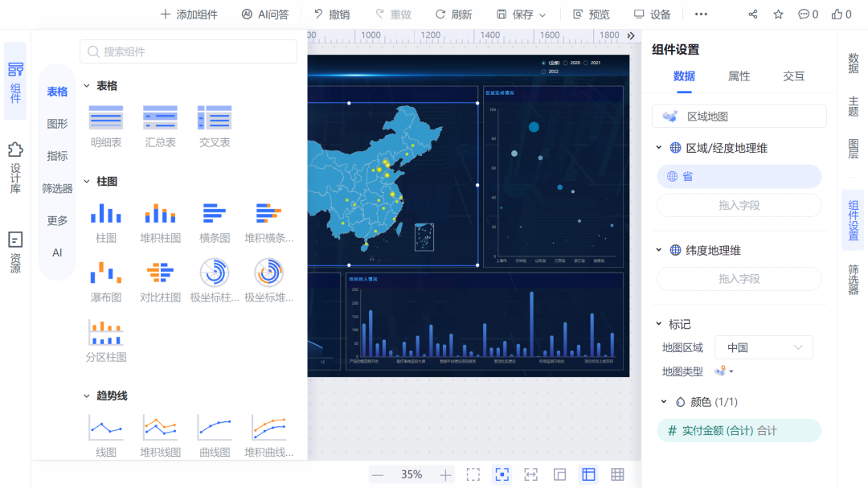This screenshot has height=488, width=868.
Task: Click the AI问答 icon in the top toolbar
Action: 245,14
